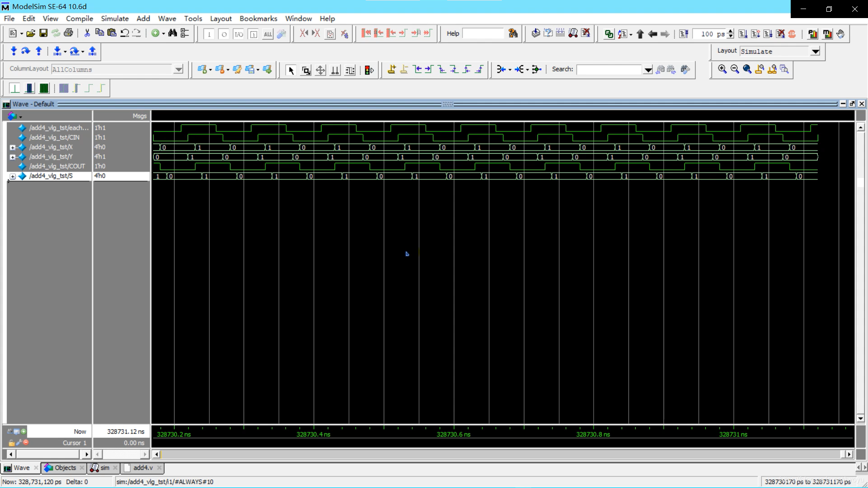
Task: Open the Search field dropdown arrow
Action: (648, 70)
